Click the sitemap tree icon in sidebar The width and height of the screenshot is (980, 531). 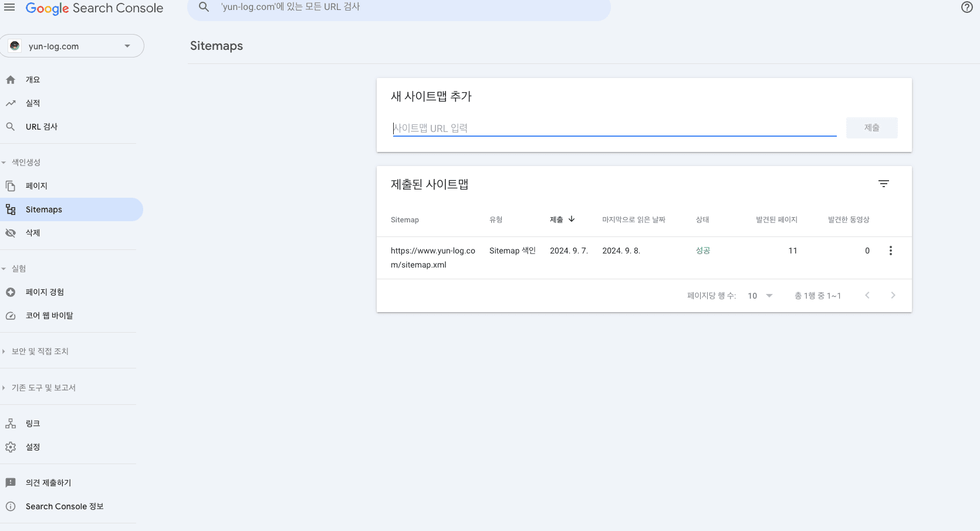tap(11, 209)
